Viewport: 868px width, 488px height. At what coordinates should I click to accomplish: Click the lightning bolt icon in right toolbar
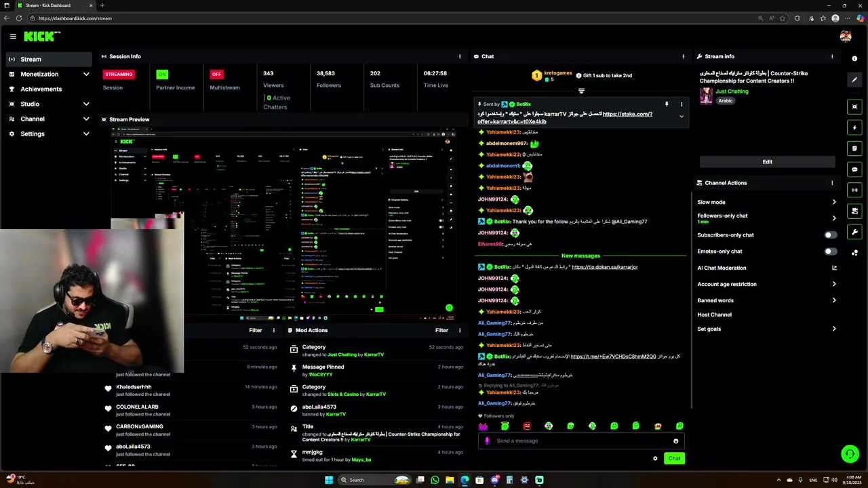pos(854,127)
